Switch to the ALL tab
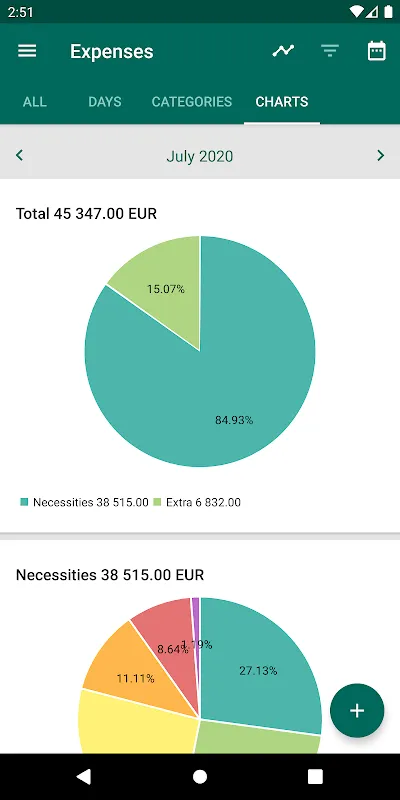Viewport: 400px width, 800px height. [x=35, y=102]
